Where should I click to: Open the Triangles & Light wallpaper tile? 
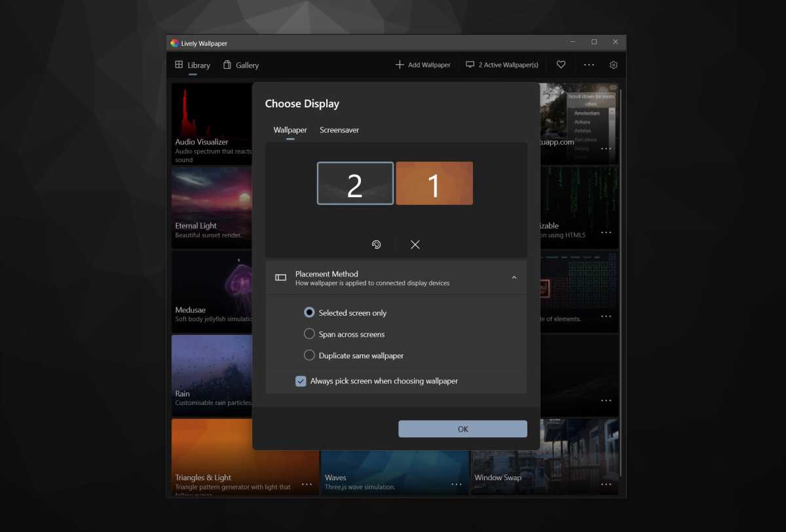245,457
